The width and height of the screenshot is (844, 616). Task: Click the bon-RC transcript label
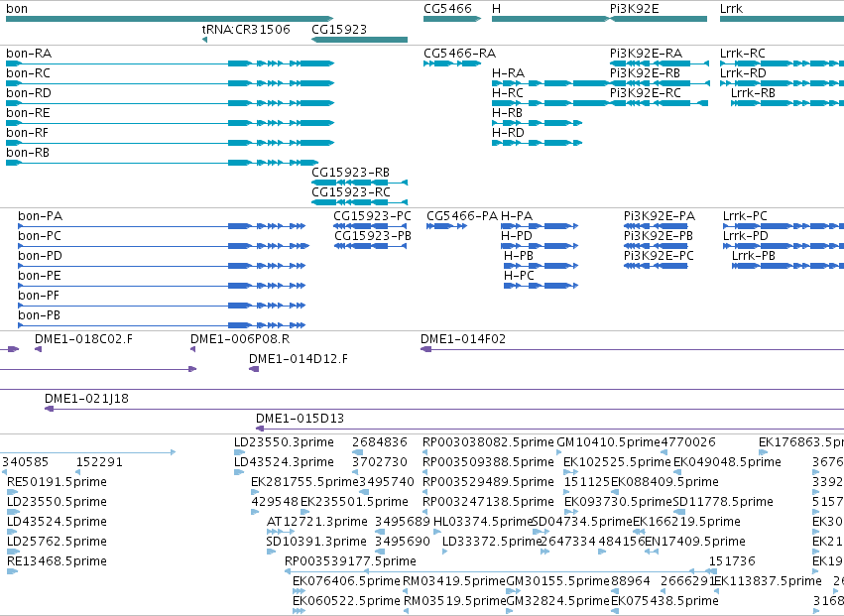click(28, 73)
